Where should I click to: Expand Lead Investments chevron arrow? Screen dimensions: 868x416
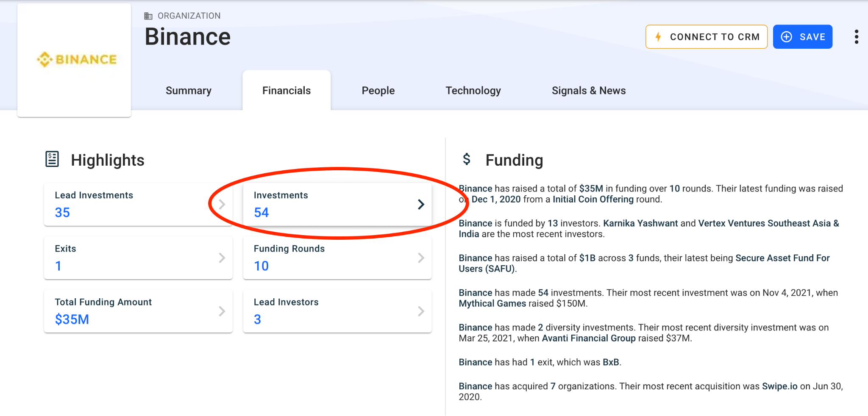pos(222,204)
